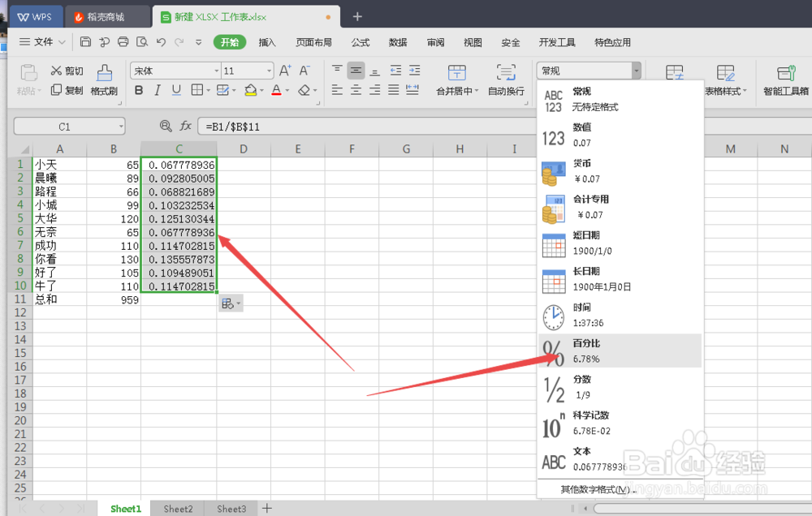Expand the quick access toolbar customize arrow
The width and height of the screenshot is (812, 516).
(198, 42)
